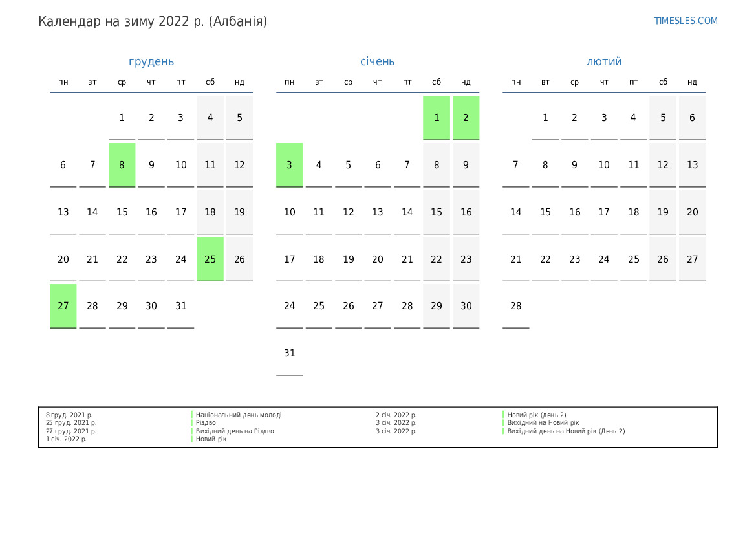The height and width of the screenshot is (535, 756).
Task: Open the TIMESLES.COM link
Action: 686,21
